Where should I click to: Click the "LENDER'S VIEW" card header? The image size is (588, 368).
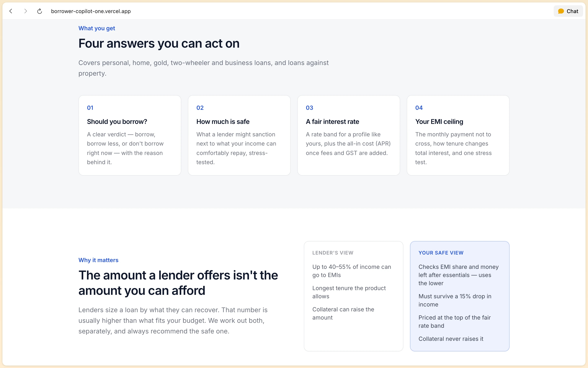click(333, 253)
